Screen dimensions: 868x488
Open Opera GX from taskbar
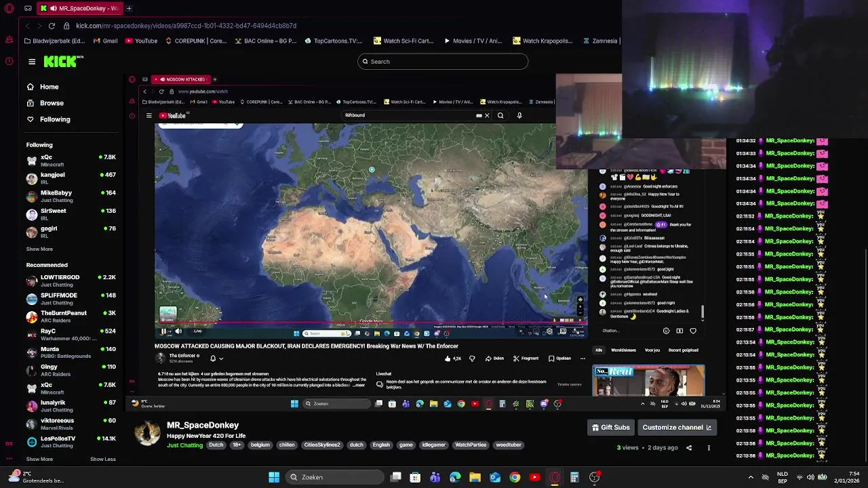click(555, 477)
